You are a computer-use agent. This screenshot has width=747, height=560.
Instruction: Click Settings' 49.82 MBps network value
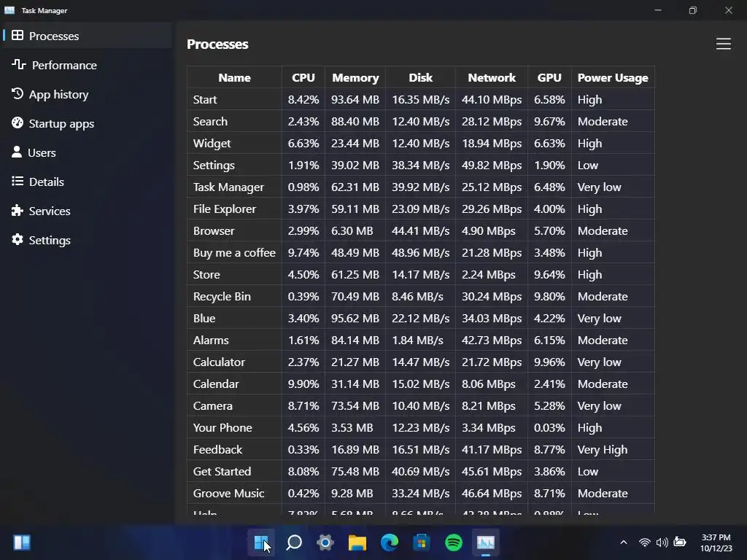492,166
